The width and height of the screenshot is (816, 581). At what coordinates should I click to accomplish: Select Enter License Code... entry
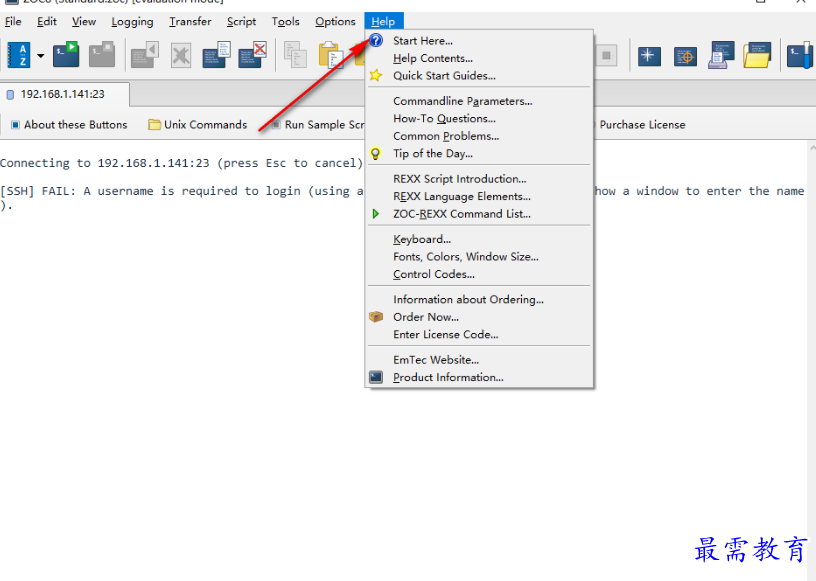pyautogui.click(x=479, y=334)
